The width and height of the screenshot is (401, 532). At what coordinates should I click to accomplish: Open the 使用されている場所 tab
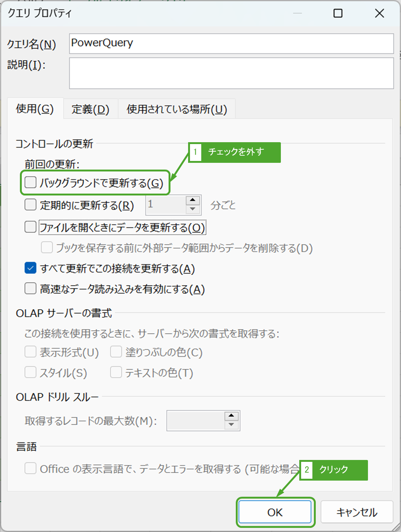[x=177, y=109]
